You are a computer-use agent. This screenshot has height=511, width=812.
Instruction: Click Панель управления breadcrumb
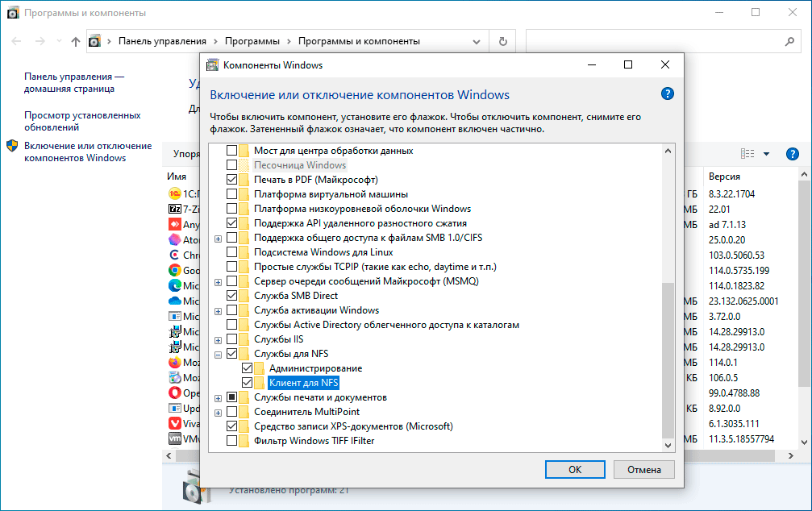(x=162, y=41)
